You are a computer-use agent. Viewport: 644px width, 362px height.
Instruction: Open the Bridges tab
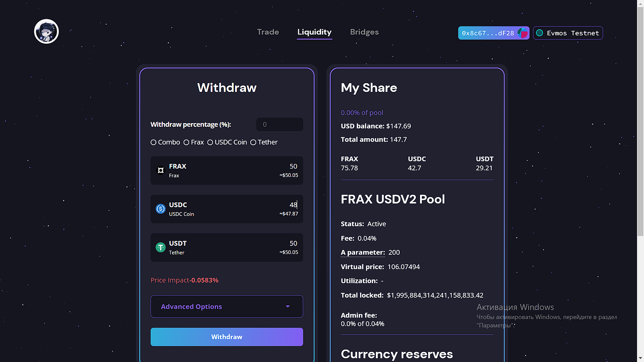click(364, 32)
